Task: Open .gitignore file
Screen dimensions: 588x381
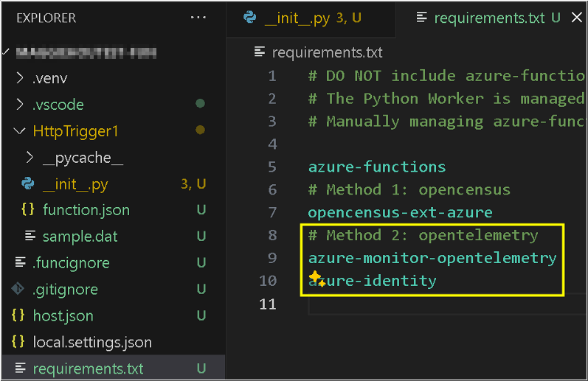Action: pos(65,290)
